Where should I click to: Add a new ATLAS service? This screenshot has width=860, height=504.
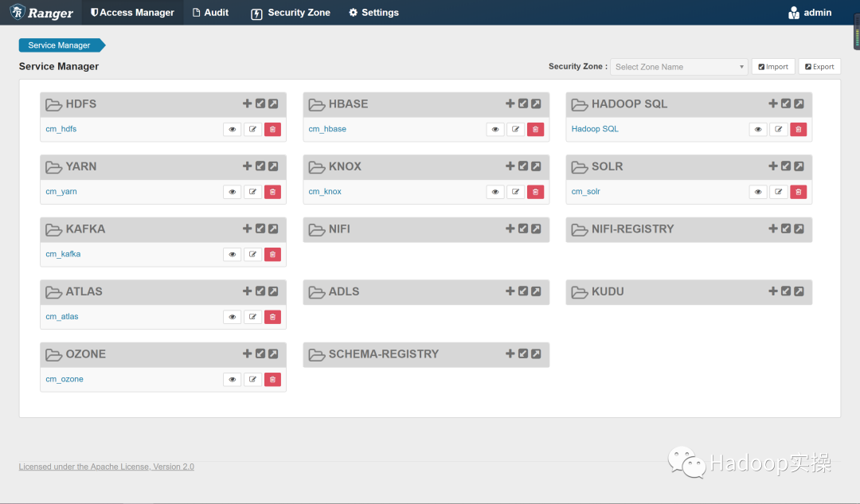click(247, 291)
